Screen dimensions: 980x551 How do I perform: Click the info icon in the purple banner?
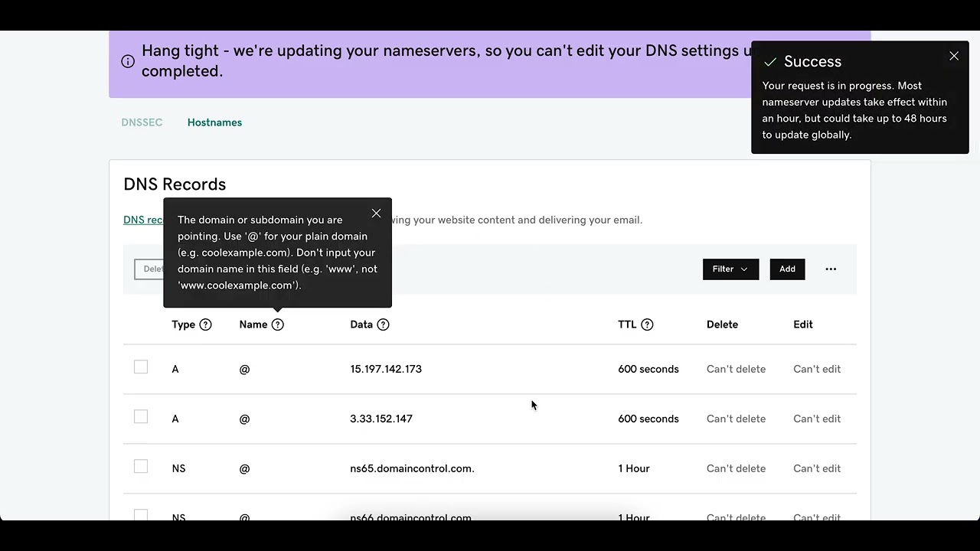pos(128,61)
